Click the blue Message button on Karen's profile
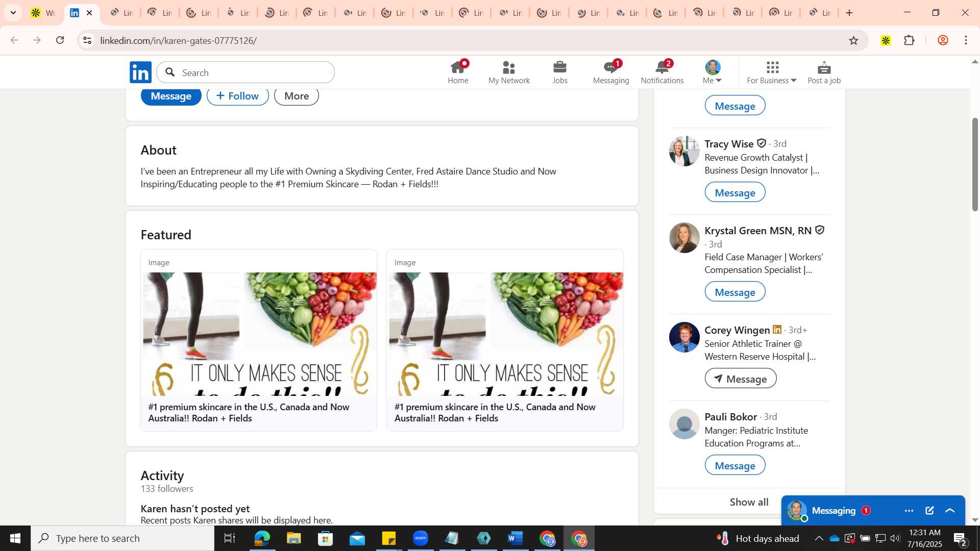The image size is (980, 551). pyautogui.click(x=171, y=96)
